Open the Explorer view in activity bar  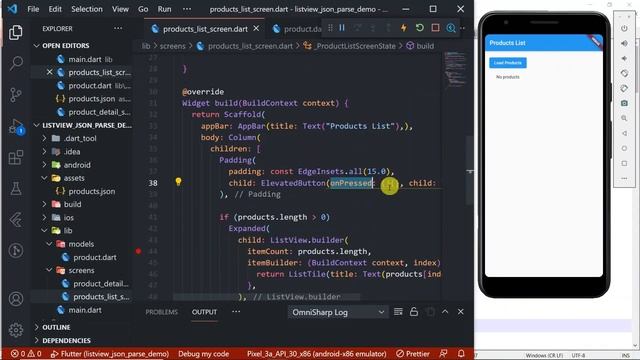click(x=16, y=32)
